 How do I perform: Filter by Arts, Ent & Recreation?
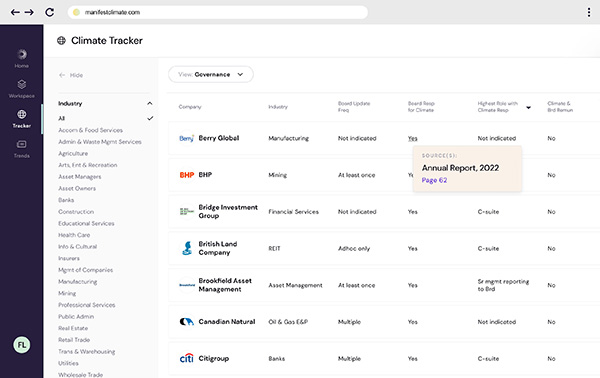pyautogui.click(x=88, y=165)
